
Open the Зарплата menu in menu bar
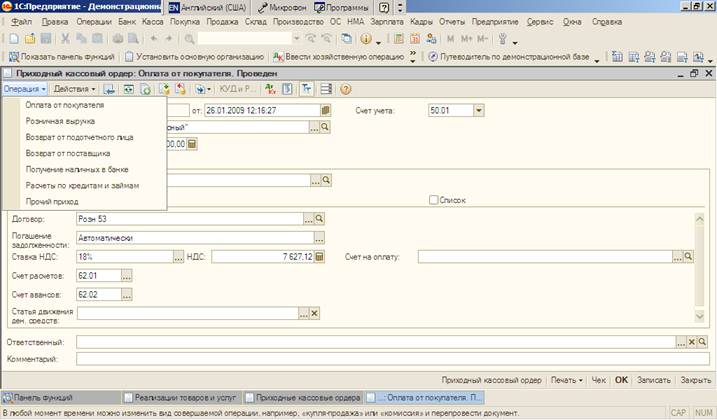point(387,22)
